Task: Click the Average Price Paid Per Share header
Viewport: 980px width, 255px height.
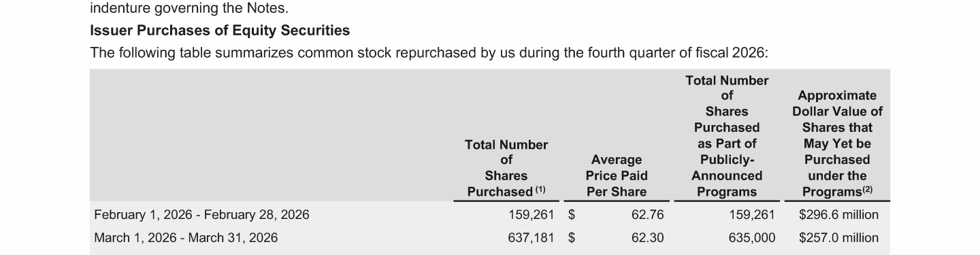Action: tap(617, 176)
